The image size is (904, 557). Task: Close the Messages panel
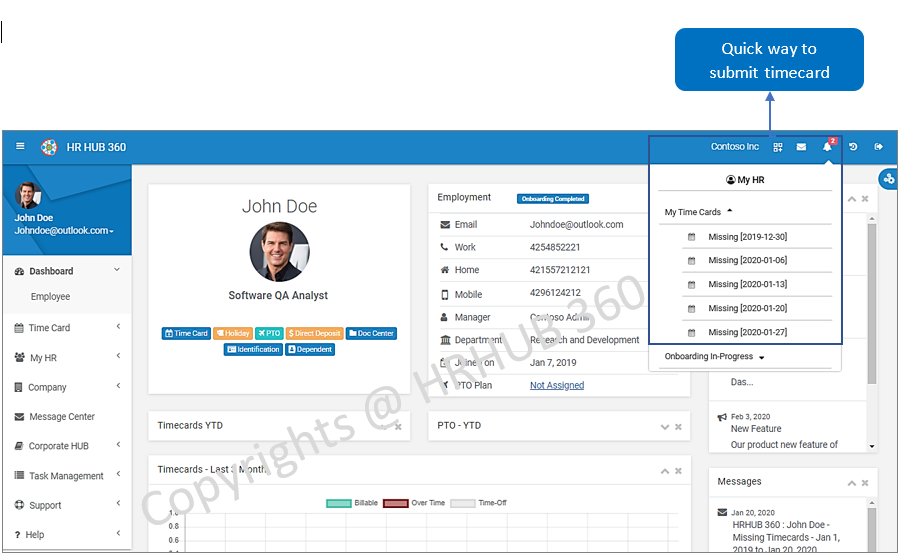point(865,483)
